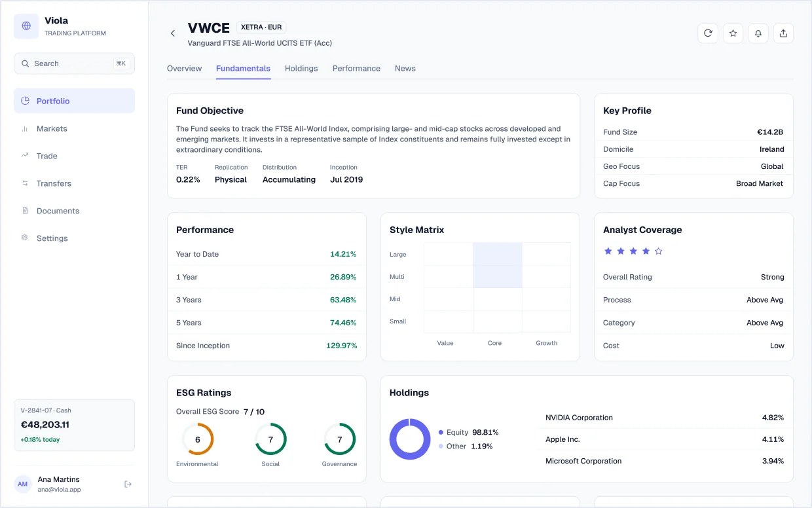Click the TER 0.22% value

188,179
